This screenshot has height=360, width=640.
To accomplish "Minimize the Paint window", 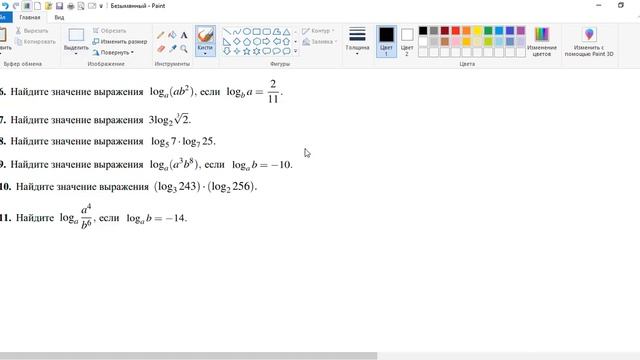I will click(x=599, y=5).
